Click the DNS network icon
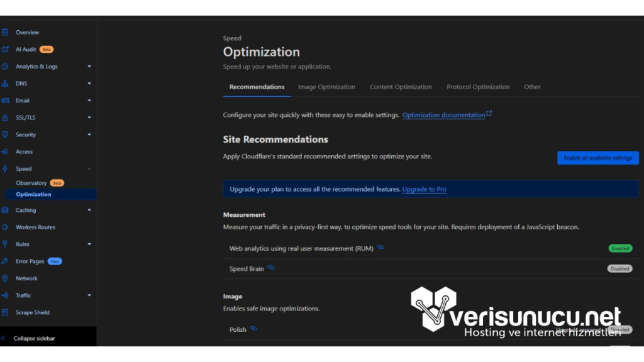644x362 pixels. (x=5, y=84)
